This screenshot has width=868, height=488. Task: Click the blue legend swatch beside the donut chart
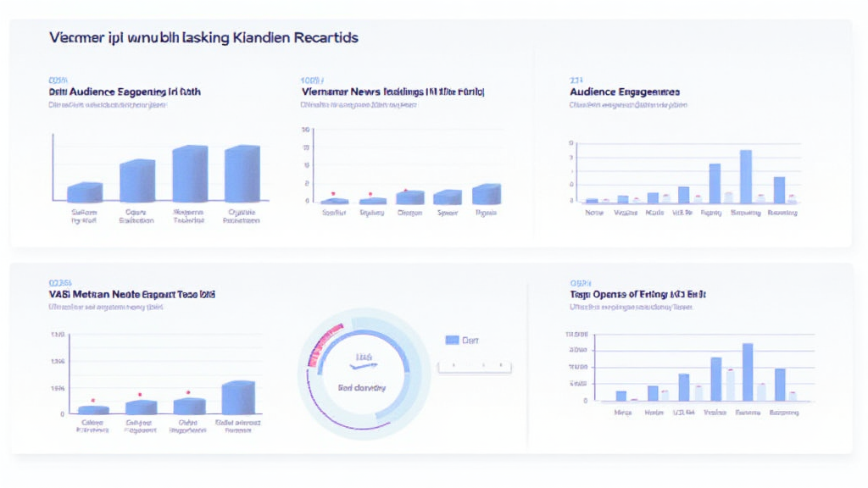pos(452,340)
